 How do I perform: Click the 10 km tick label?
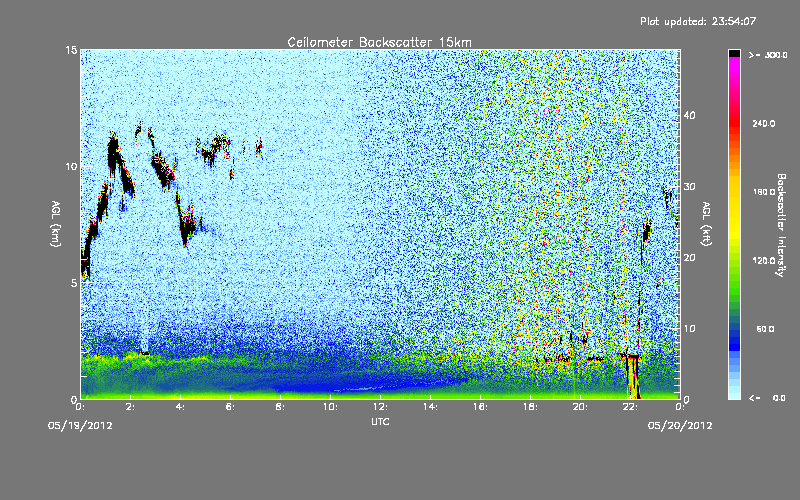coord(71,166)
